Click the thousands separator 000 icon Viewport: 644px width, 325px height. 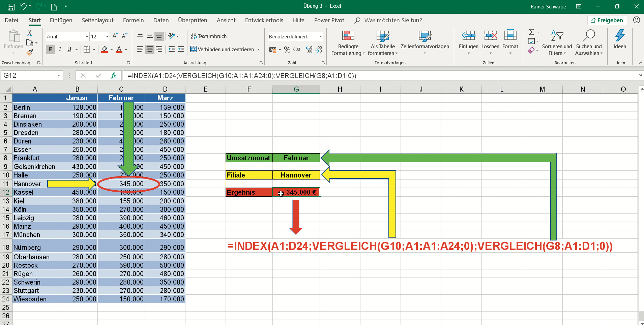click(297, 50)
